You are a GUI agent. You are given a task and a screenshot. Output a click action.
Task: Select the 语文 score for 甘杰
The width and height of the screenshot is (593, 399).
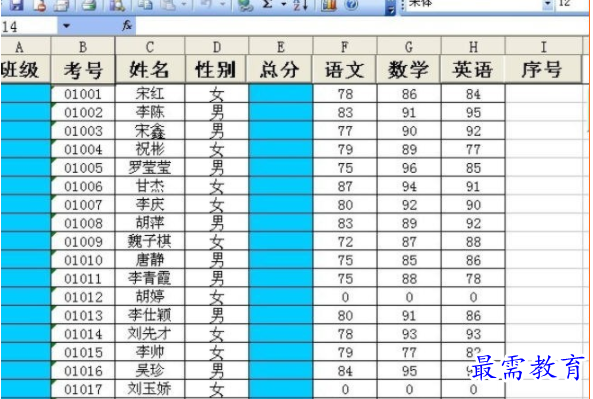[x=345, y=186]
